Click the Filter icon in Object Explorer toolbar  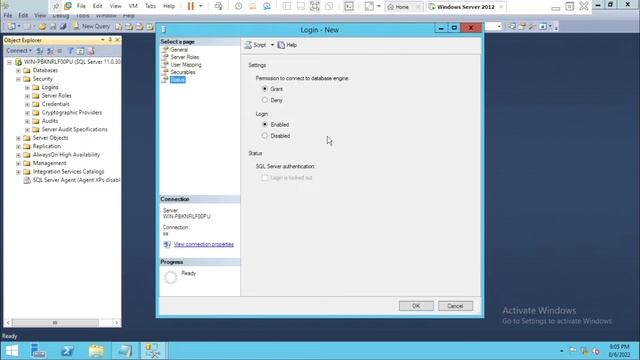tap(71, 51)
